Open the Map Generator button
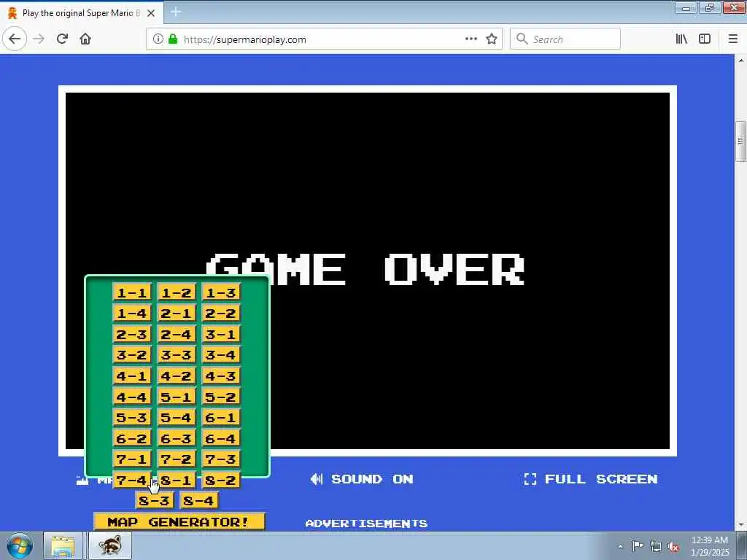 point(179,521)
